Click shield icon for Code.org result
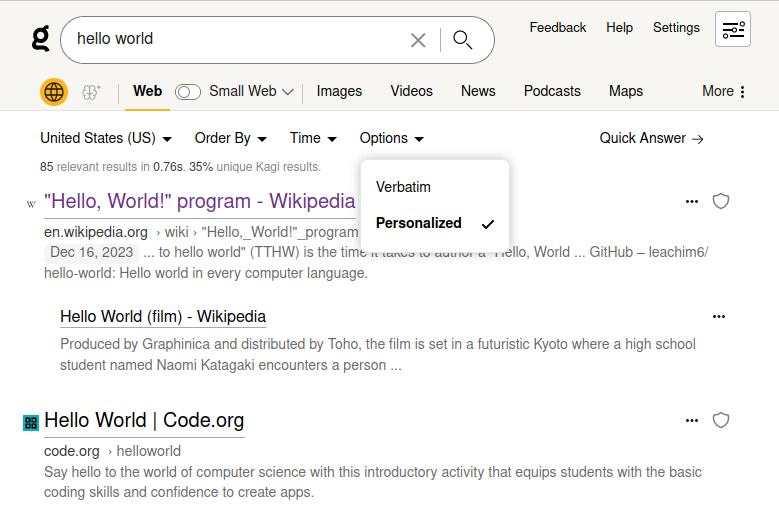This screenshot has height=531, width=779. (721, 420)
